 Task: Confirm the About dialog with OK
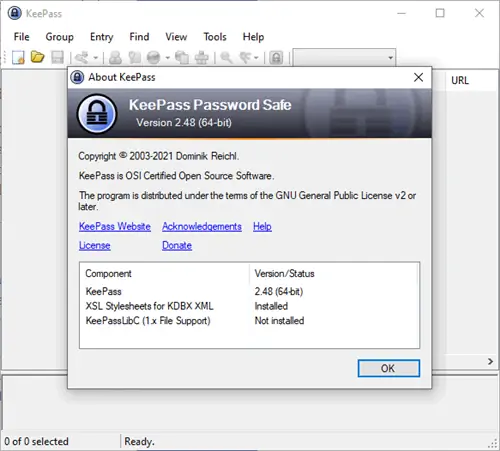[x=389, y=368]
